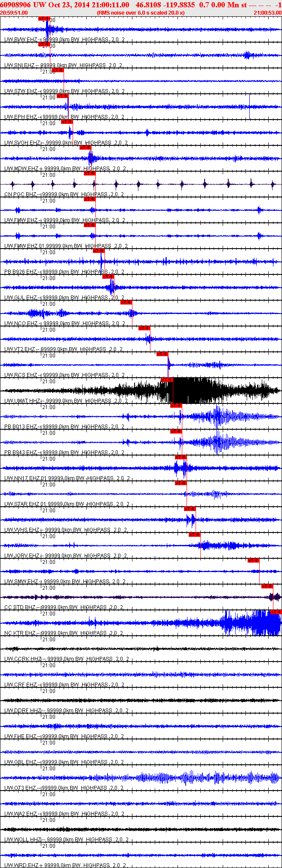Click the UW.STAR EHZ 01 station label
282x868 pixels.
(67, 504)
